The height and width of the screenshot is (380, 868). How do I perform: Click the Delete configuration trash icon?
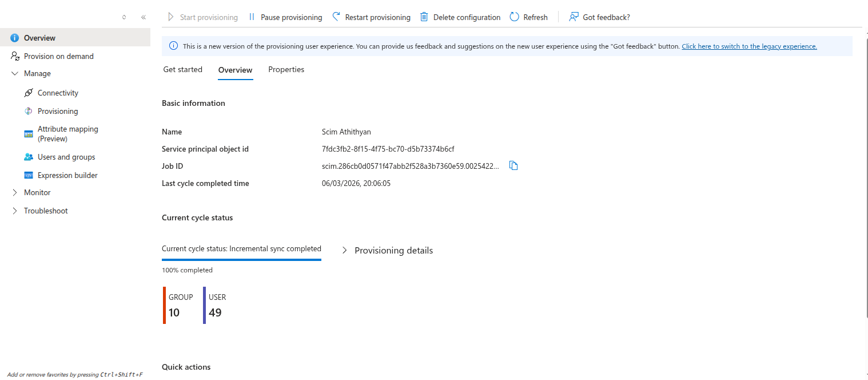(x=424, y=17)
